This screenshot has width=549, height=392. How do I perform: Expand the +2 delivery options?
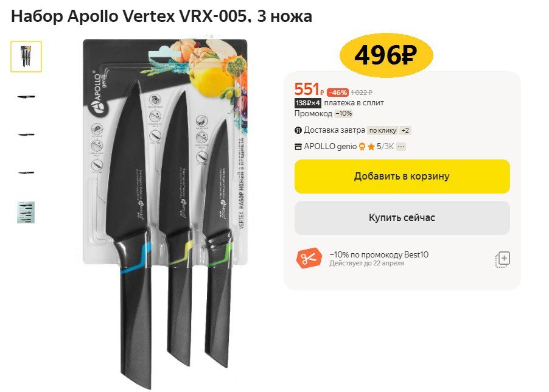point(405,130)
